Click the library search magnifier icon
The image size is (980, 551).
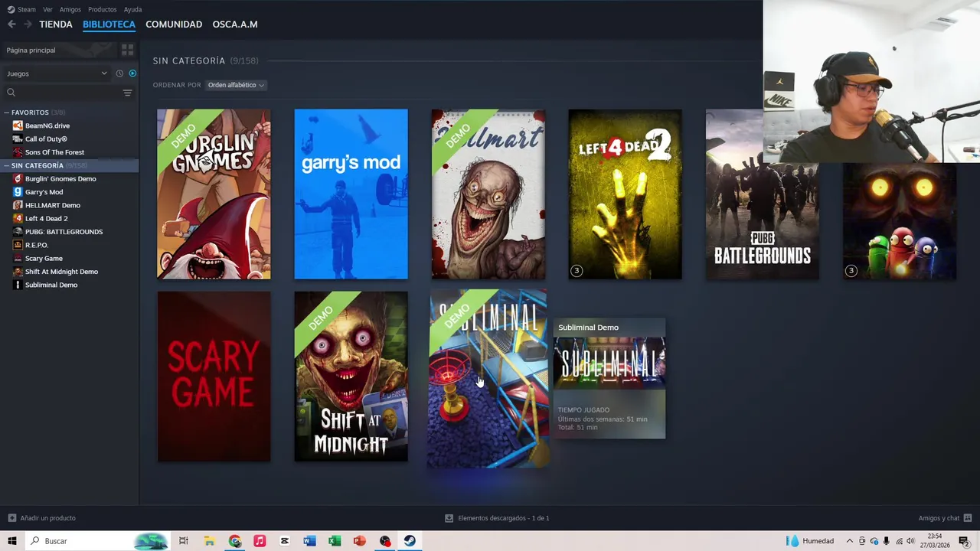(x=11, y=93)
